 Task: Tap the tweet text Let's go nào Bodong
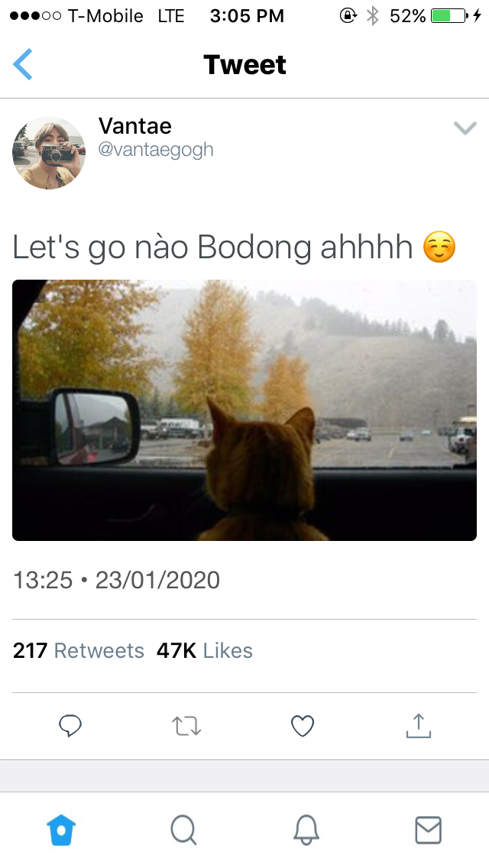click(x=212, y=247)
